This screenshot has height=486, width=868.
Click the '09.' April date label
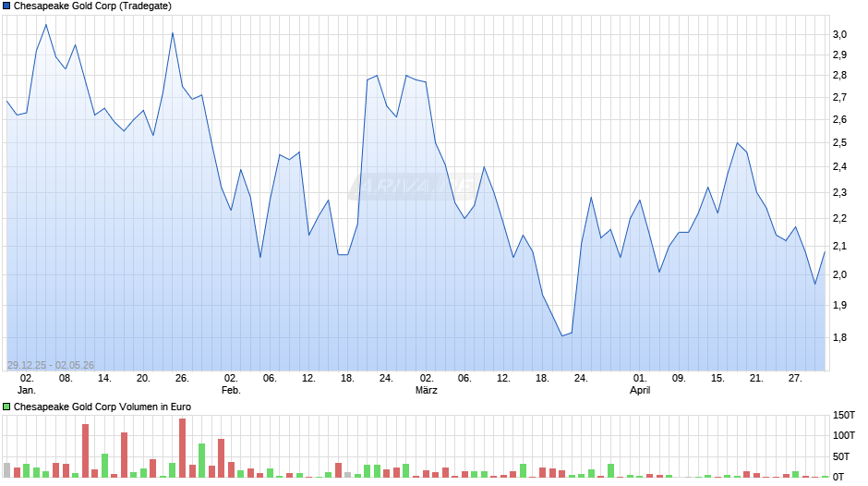(679, 379)
